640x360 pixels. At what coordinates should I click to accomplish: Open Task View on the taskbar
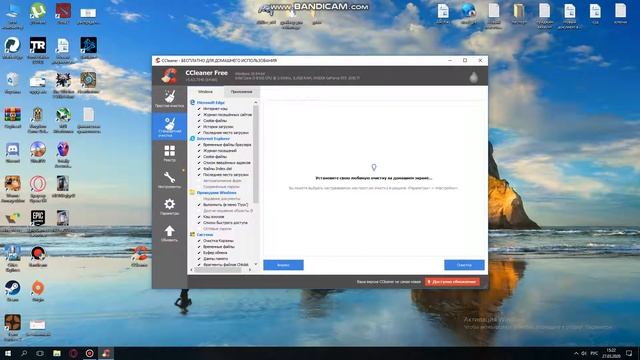click(40, 353)
